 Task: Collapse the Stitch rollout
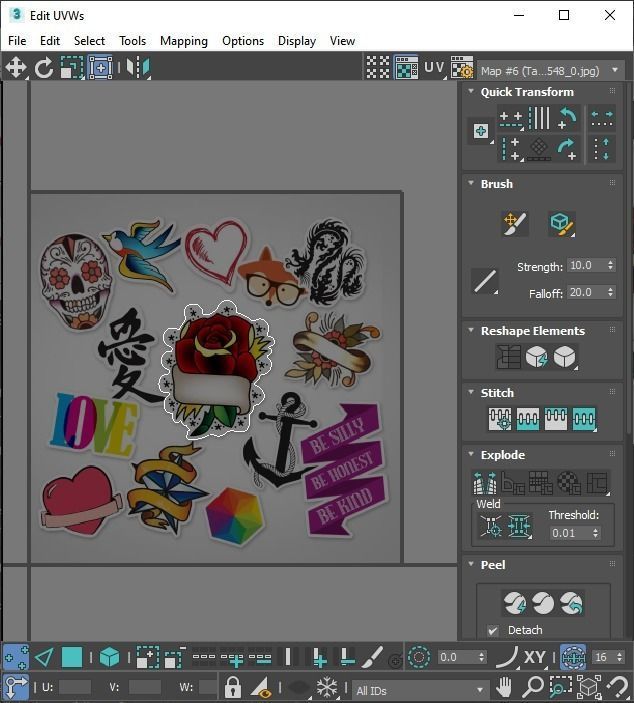[x=471, y=392]
